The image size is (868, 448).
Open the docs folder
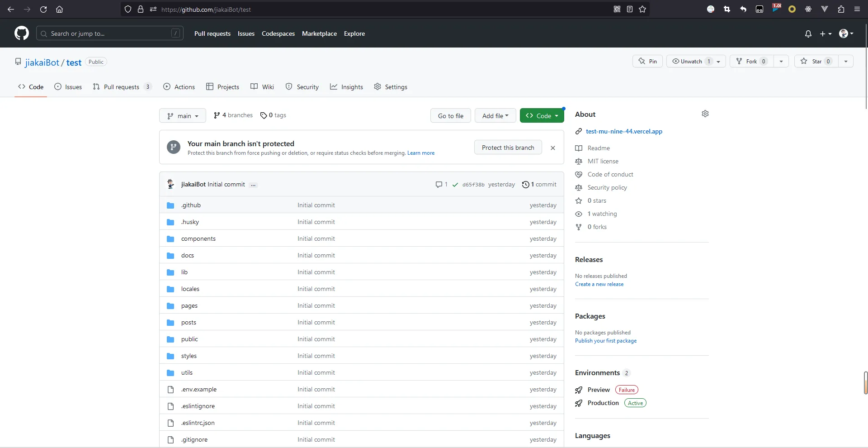coord(188,256)
